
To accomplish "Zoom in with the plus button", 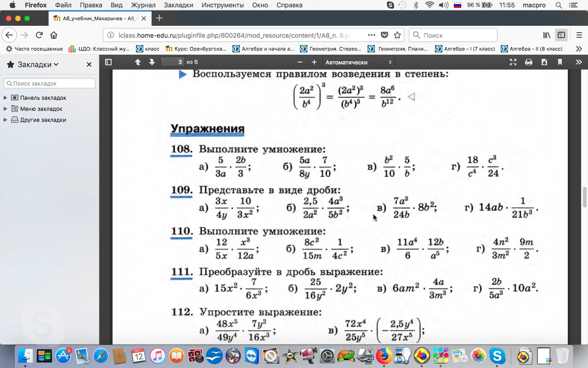I will [x=314, y=62].
